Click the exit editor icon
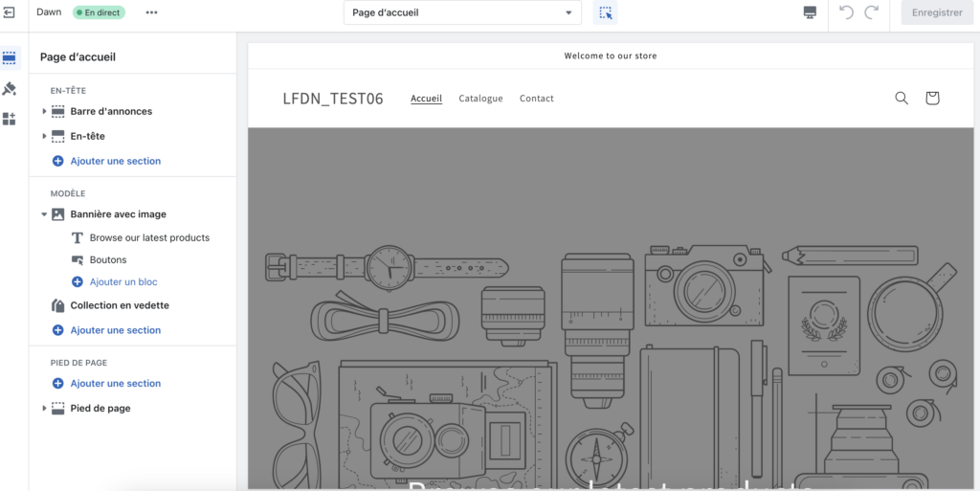Image resolution: width=980 pixels, height=491 pixels. point(10,12)
